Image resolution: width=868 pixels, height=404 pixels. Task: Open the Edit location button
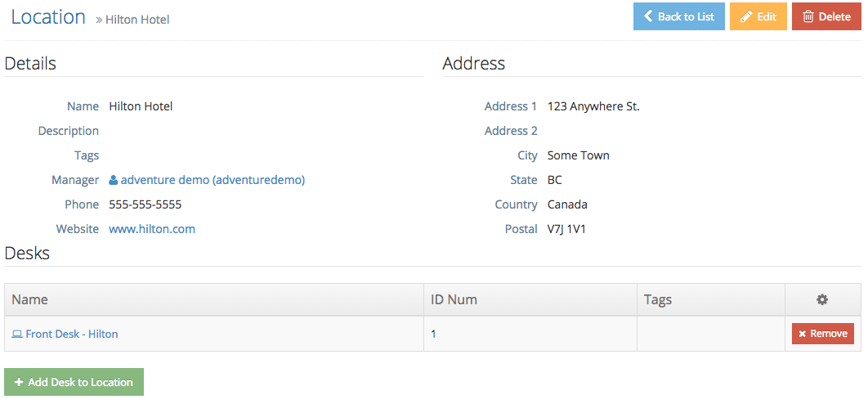coord(758,16)
